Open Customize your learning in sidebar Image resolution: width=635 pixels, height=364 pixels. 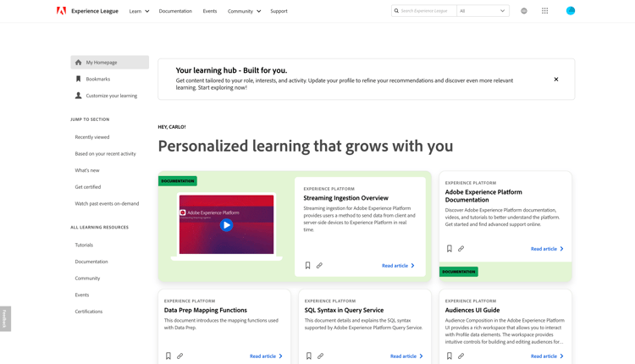(x=110, y=96)
